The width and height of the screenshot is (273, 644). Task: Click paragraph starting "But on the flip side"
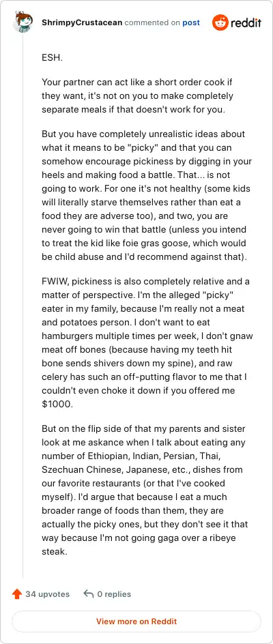coord(144,490)
